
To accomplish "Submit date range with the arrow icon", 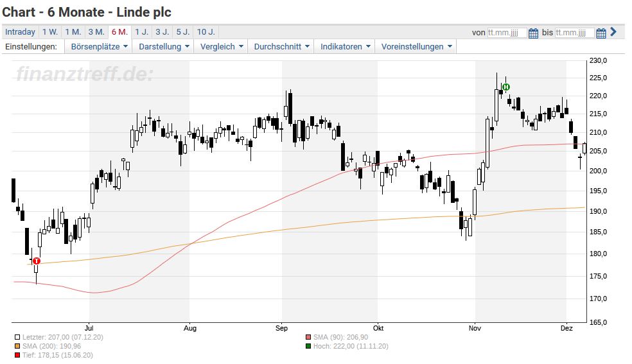I will (x=613, y=32).
